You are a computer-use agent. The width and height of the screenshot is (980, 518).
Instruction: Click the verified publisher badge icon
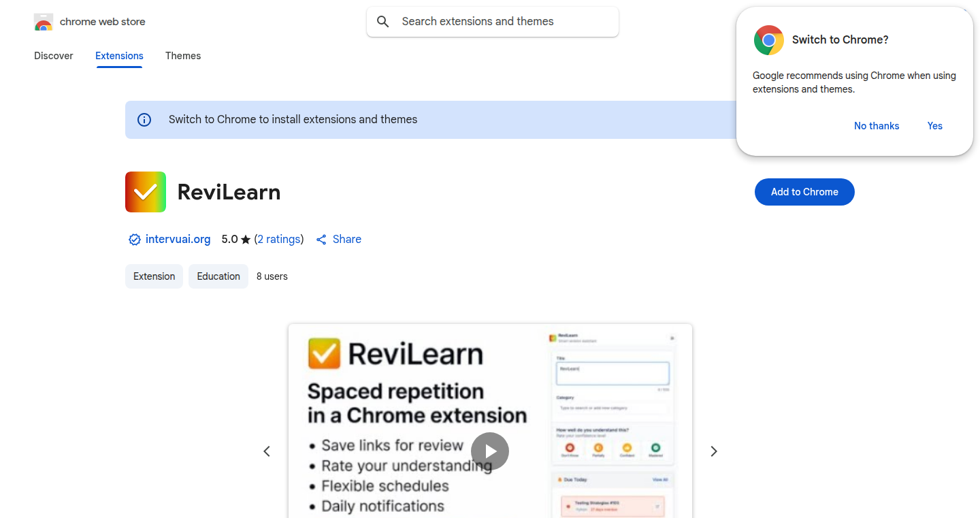(x=135, y=240)
